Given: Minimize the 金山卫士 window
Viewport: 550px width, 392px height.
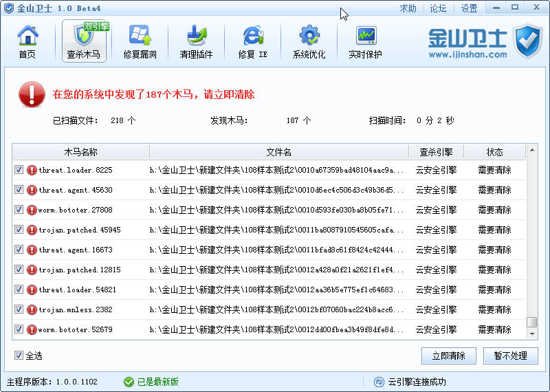Looking at the screenshot, I should pyautogui.click(x=496, y=8).
